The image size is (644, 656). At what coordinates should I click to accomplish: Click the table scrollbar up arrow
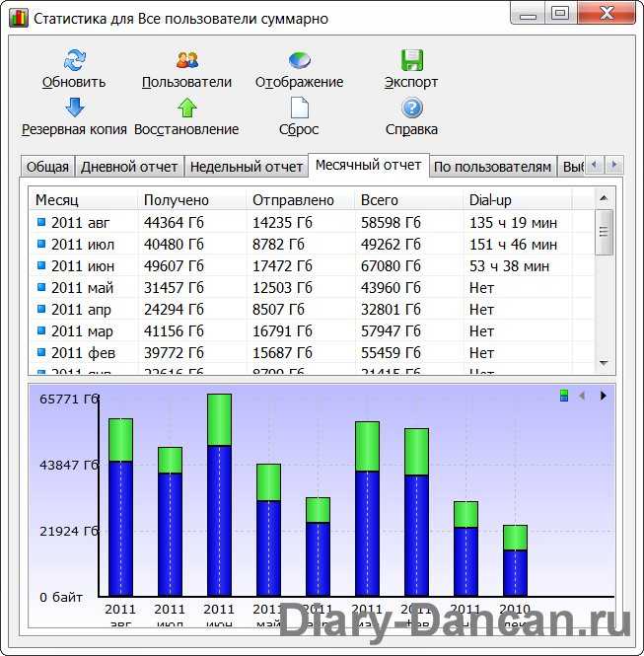coord(604,198)
